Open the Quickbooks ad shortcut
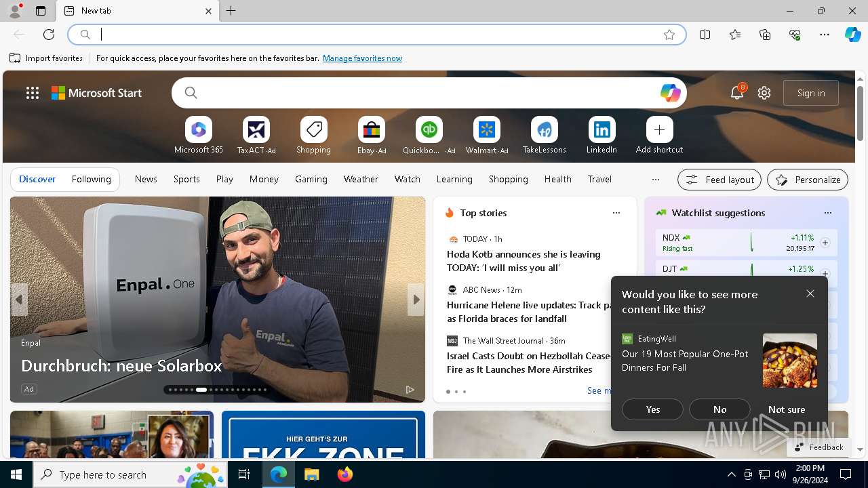868x488 pixels. 429,136
